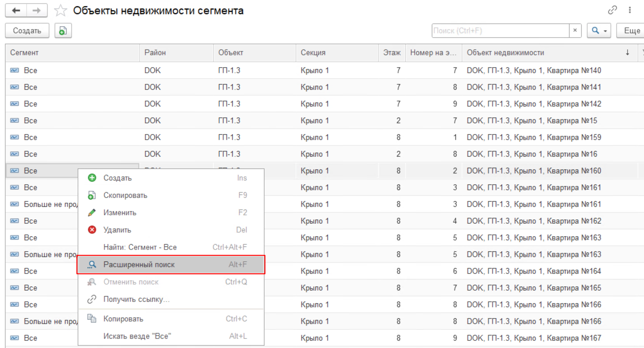Select Получить ссылку menu entry
644x348 pixels.
coord(136,299)
